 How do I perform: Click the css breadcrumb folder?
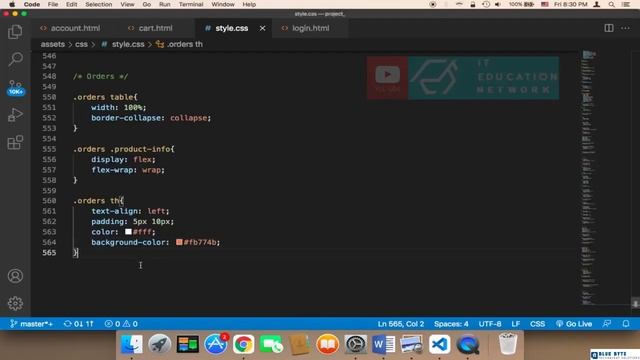[81, 44]
